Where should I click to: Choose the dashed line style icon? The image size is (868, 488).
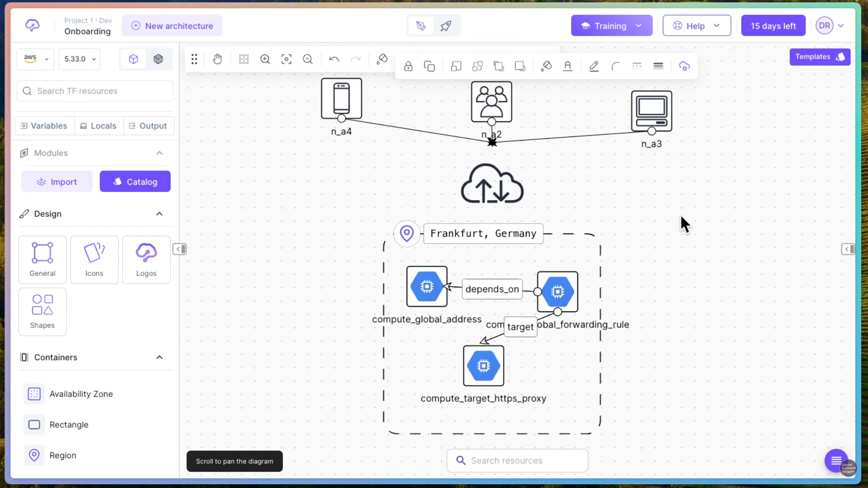point(637,66)
